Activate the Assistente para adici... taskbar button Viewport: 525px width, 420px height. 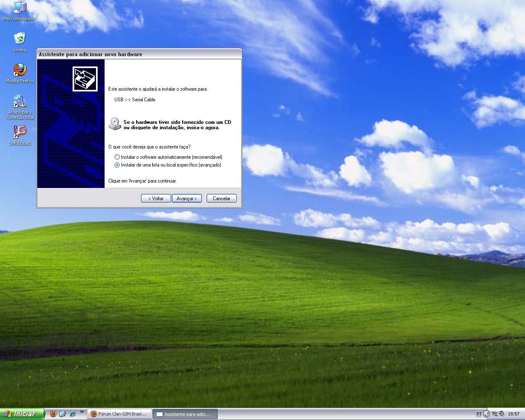click(x=185, y=414)
